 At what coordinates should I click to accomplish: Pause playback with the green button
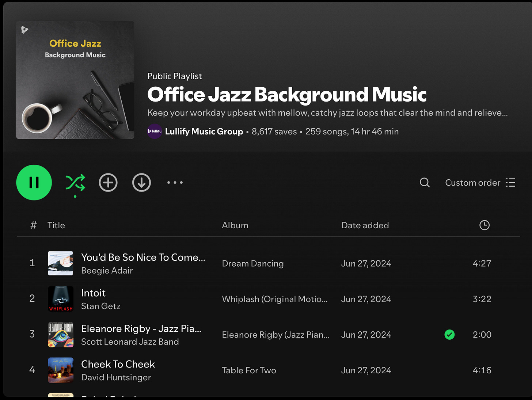pos(34,183)
